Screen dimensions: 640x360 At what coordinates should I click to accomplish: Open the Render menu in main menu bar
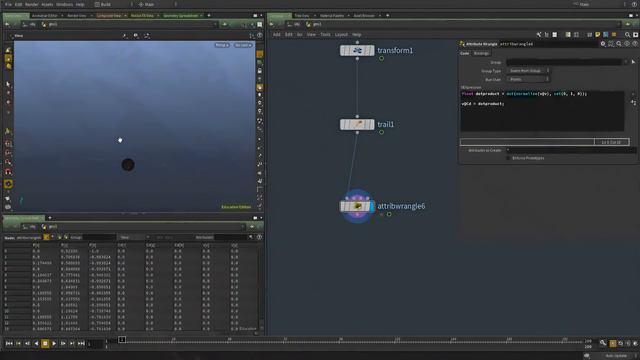31,4
